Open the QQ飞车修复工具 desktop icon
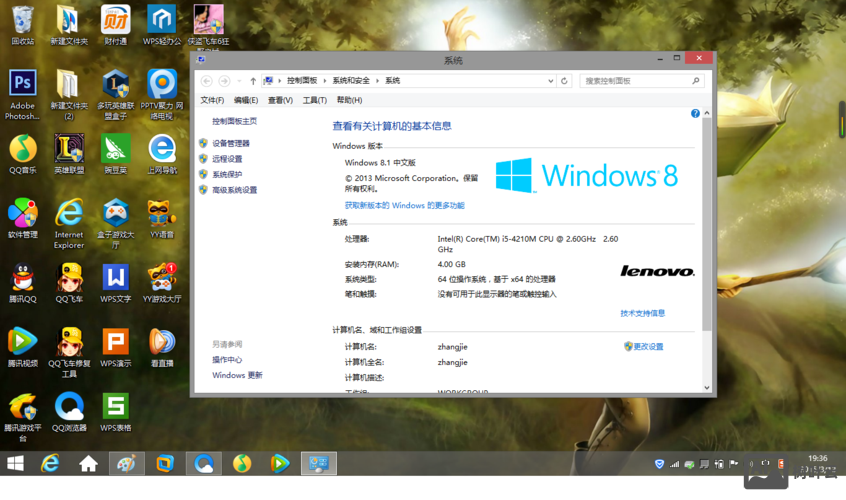This screenshot has height=500, width=846. pyautogui.click(x=69, y=352)
